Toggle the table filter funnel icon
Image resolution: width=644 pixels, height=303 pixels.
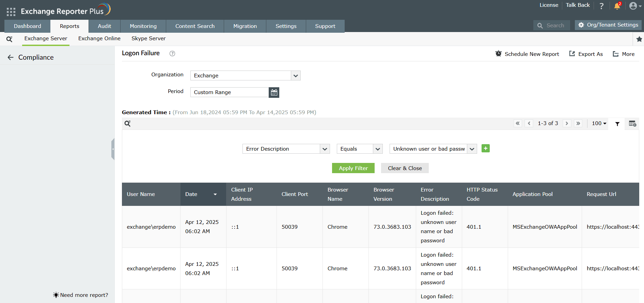pyautogui.click(x=617, y=124)
